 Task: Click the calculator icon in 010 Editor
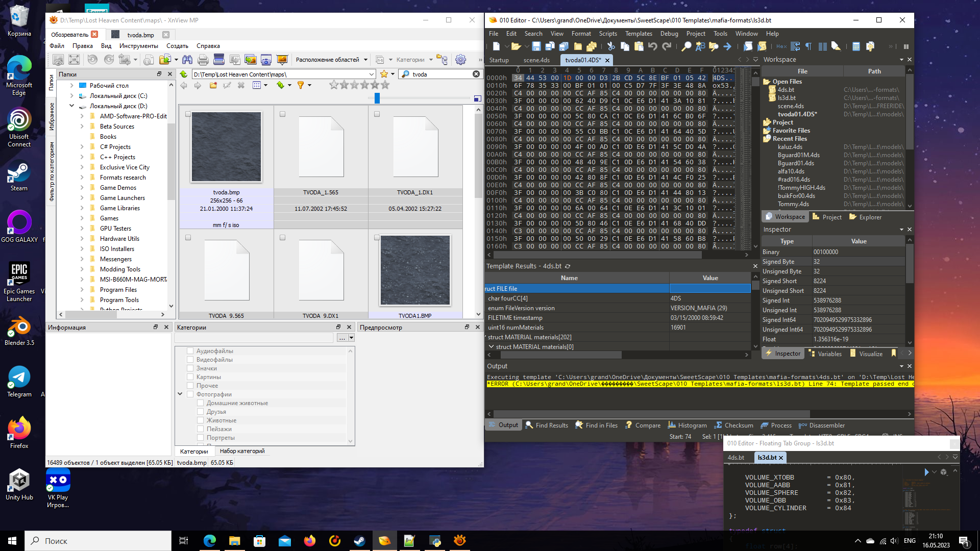pyautogui.click(x=856, y=46)
